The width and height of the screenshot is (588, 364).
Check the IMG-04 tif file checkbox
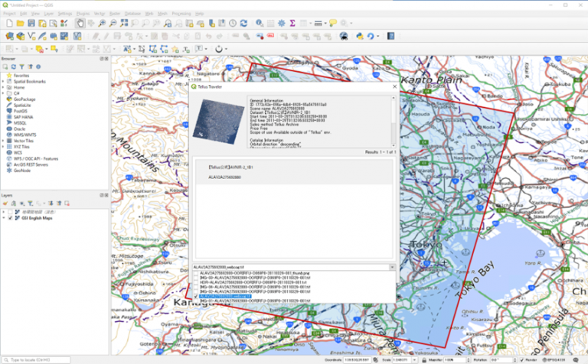coord(196,287)
